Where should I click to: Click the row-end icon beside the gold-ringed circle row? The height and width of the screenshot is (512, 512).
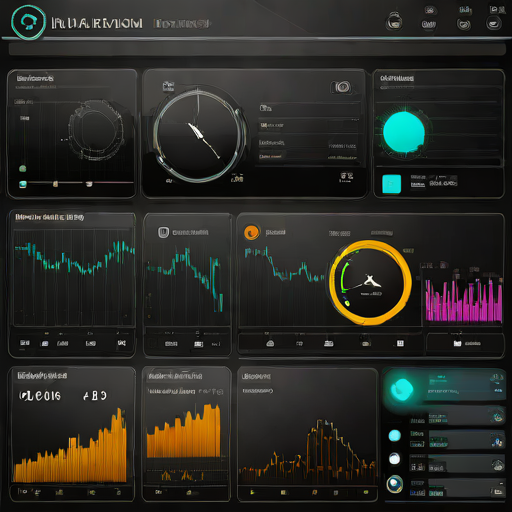[498, 491]
